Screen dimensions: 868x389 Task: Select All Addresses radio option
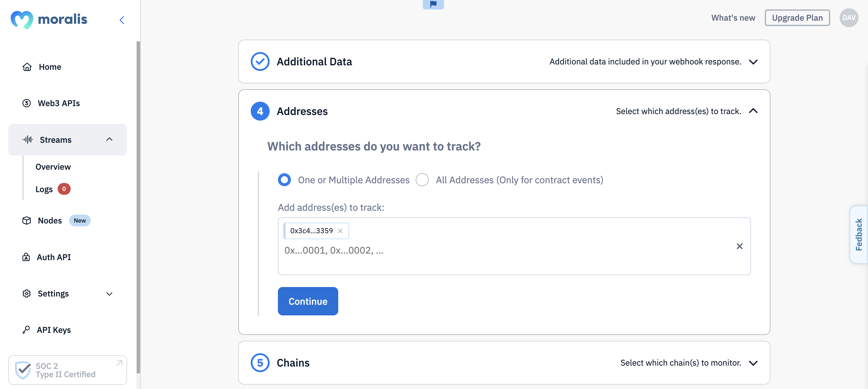click(422, 180)
